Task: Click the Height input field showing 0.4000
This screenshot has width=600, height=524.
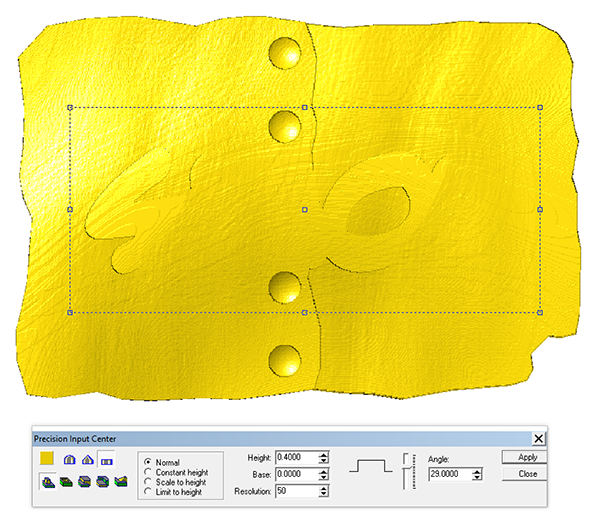Action: pyautogui.click(x=297, y=457)
